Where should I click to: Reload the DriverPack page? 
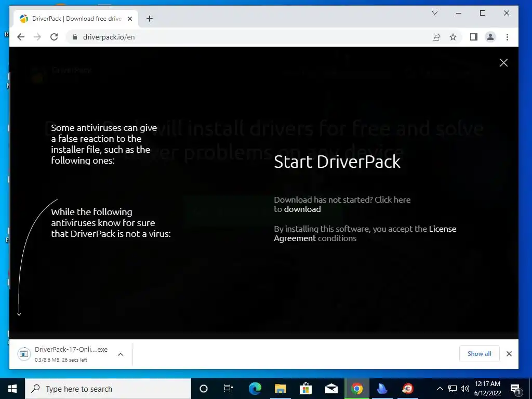pyautogui.click(x=54, y=37)
